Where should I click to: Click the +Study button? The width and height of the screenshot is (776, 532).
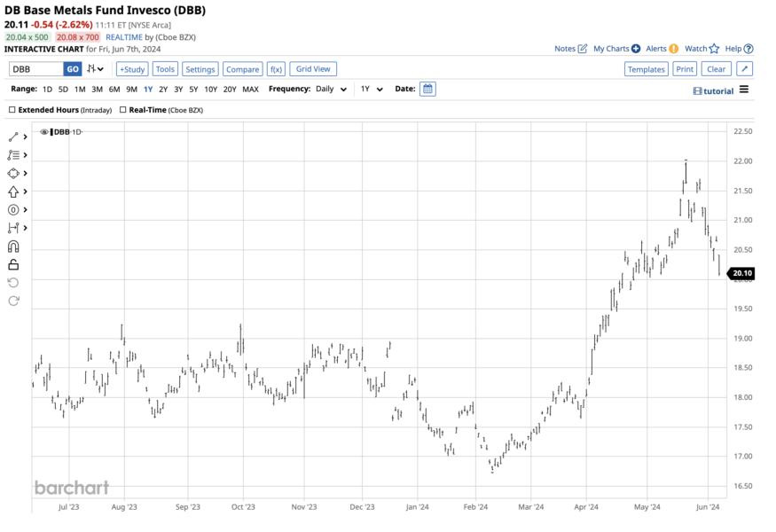coord(132,69)
